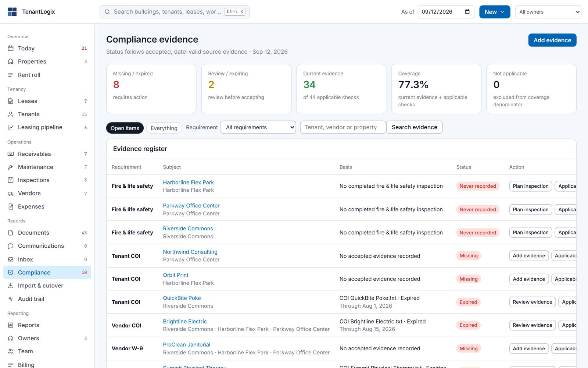
Task: Click the Missing status on Orbit Print row
Action: (469, 279)
